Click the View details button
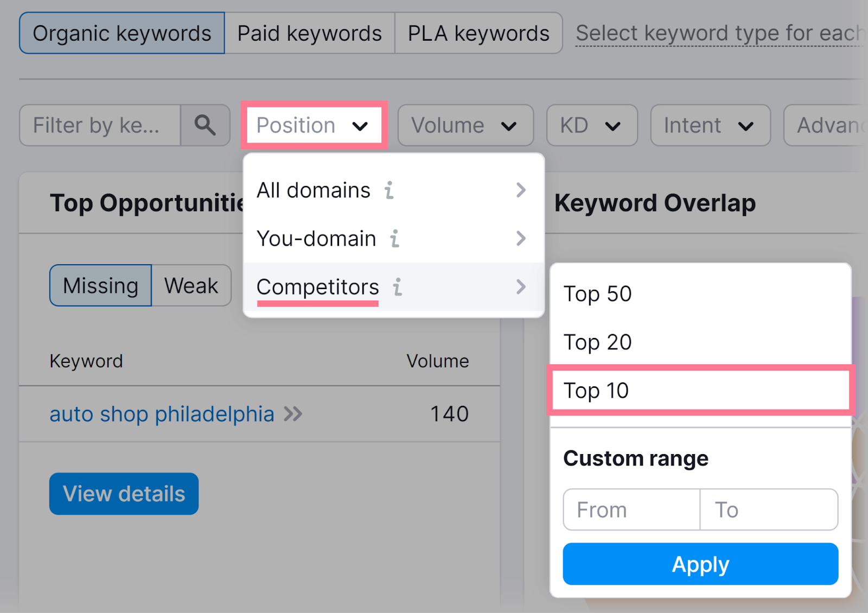 click(124, 494)
